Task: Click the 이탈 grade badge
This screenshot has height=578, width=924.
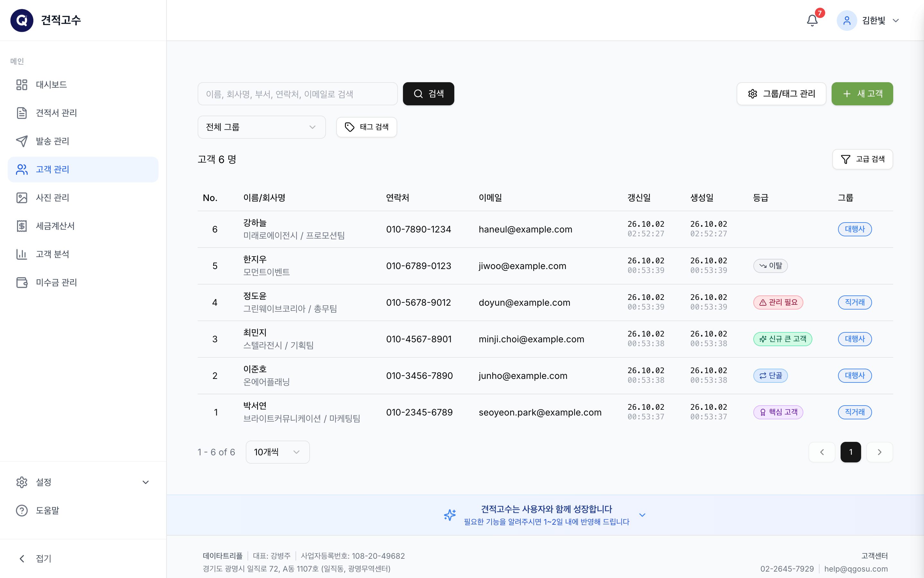Action: click(770, 266)
